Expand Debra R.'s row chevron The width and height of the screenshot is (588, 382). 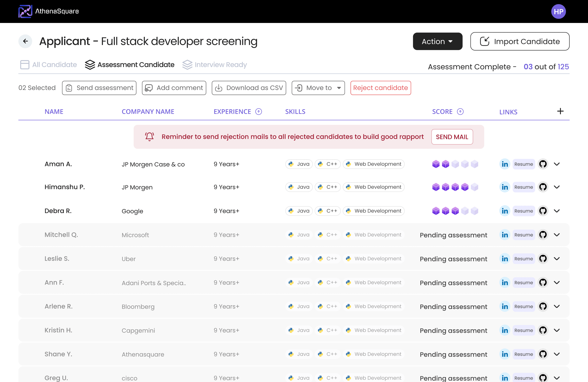(557, 211)
